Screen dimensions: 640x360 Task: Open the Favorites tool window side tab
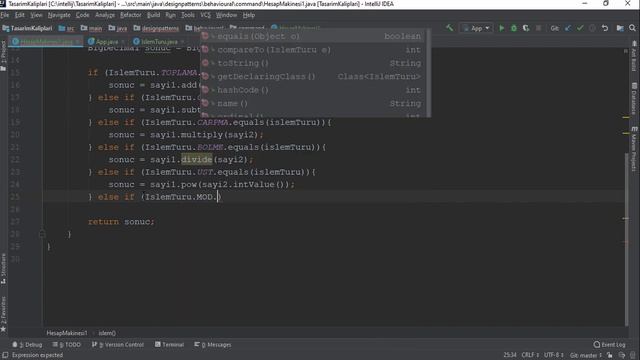pos(3,313)
